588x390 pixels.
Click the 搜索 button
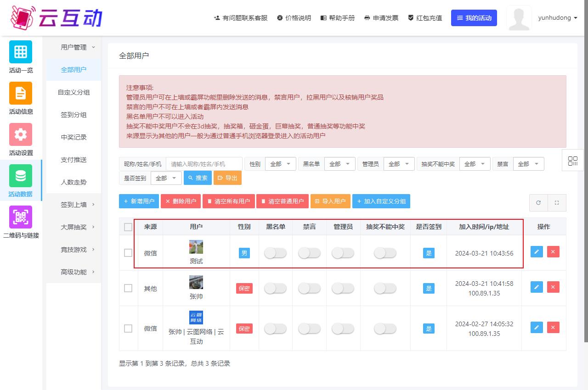pyautogui.click(x=198, y=178)
